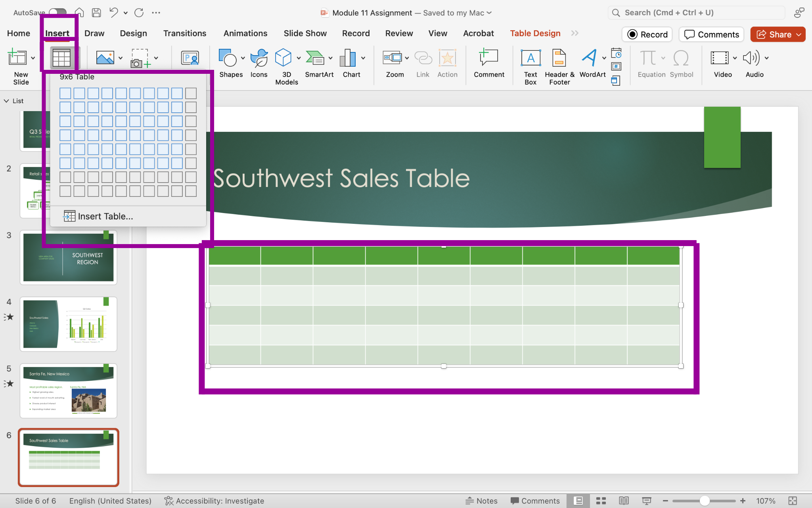The width and height of the screenshot is (812, 508).
Task: Start Slide Show from status bar
Action: click(x=647, y=501)
